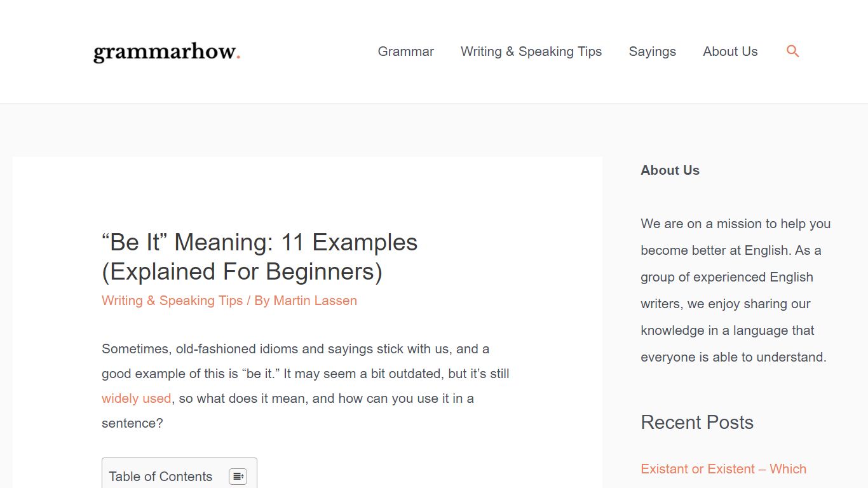Open 'Existant or Existent' recent post
Image resolution: width=868 pixels, height=488 pixels.
coord(723,469)
